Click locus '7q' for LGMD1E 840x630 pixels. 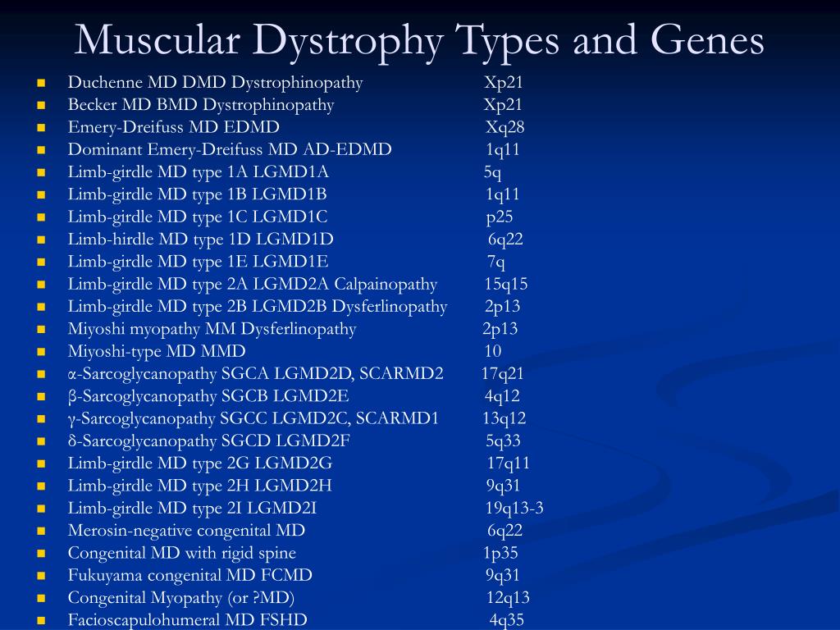(x=496, y=262)
